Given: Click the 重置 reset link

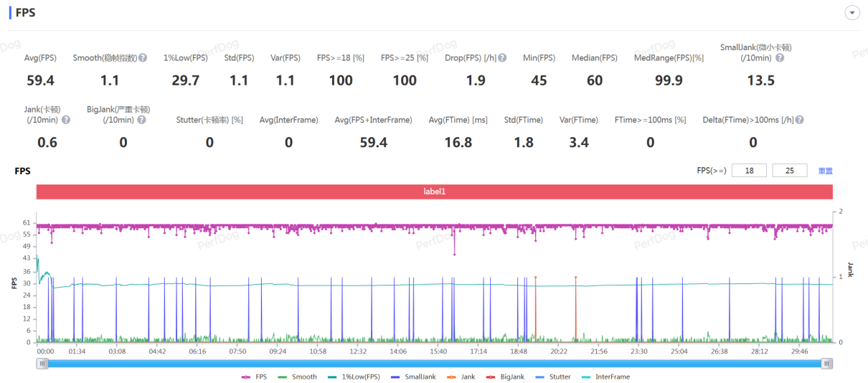Looking at the screenshot, I should coord(826,171).
